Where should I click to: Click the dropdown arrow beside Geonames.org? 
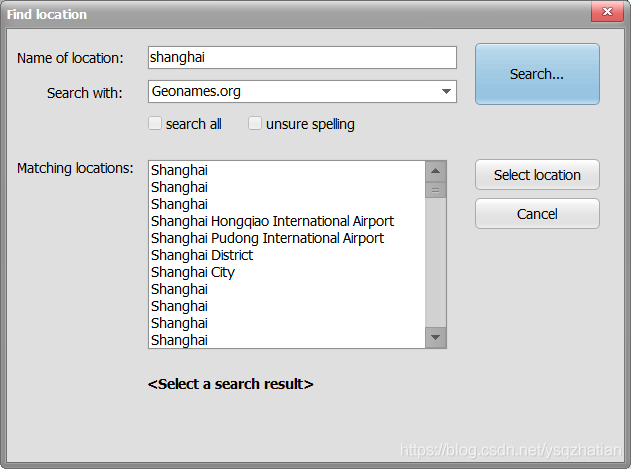tap(446, 91)
